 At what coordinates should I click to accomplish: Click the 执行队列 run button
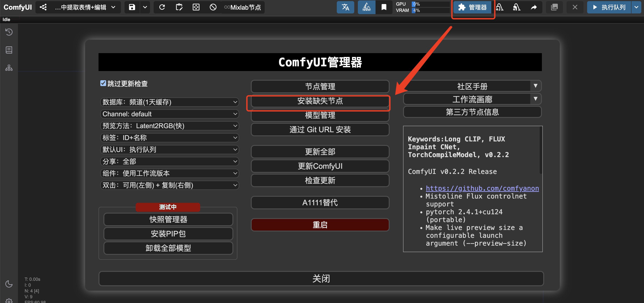[609, 7]
